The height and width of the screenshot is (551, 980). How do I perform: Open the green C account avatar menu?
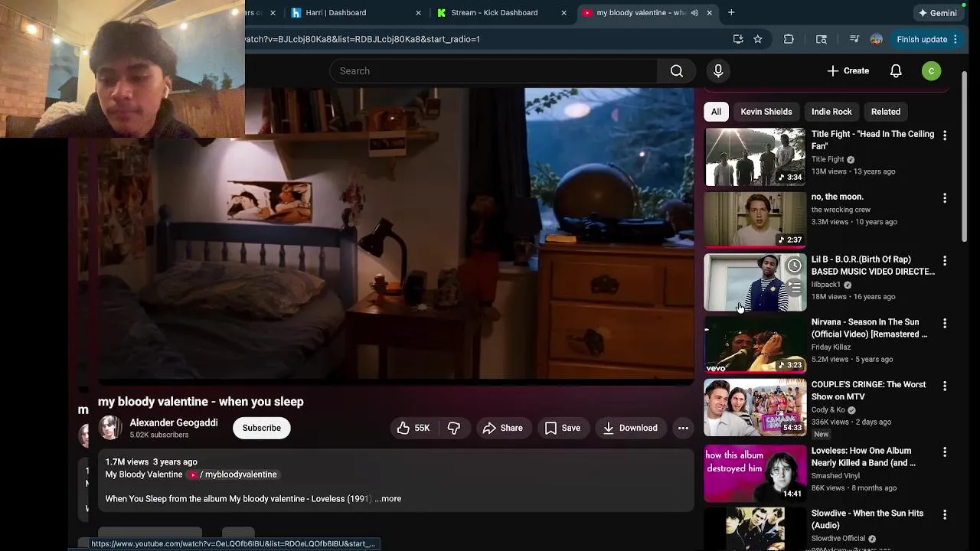(931, 71)
